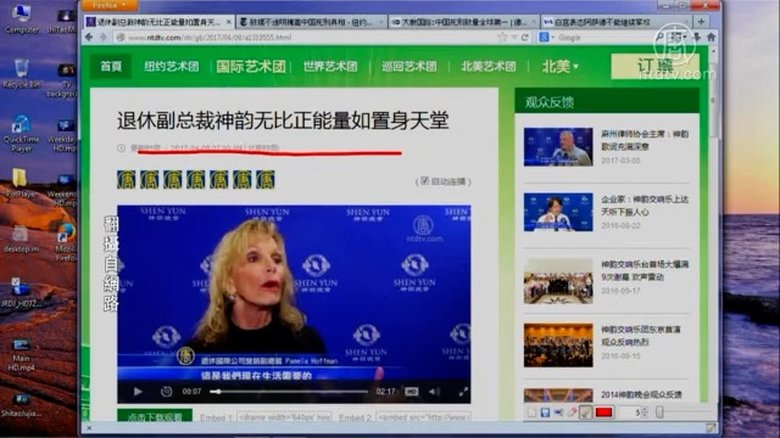Switch to the second browser tab
Viewport: 780px width, 438px height.
[x=311, y=21]
